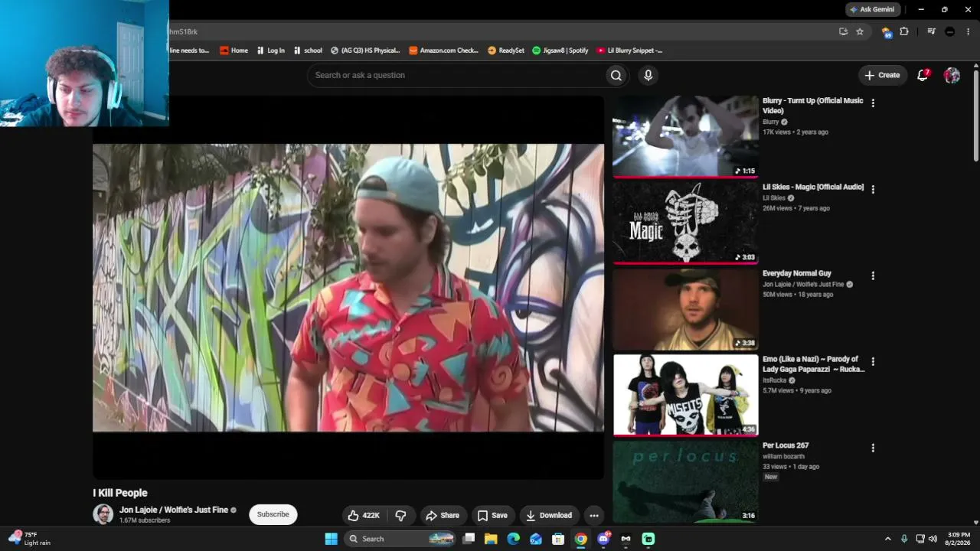This screenshot has height=551, width=980.
Task: Click the william bozarth channel name
Action: point(783,457)
